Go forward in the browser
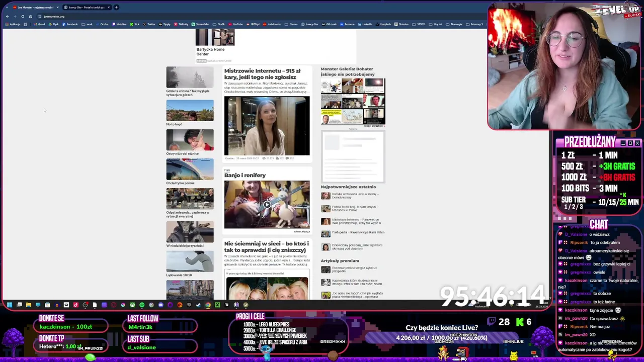 (x=15, y=17)
